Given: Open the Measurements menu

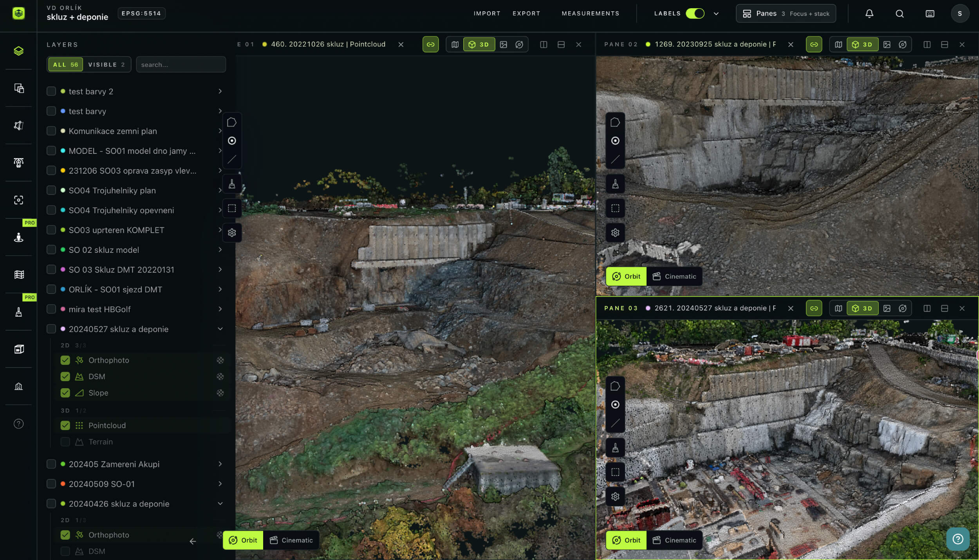Looking at the screenshot, I should [x=591, y=14].
